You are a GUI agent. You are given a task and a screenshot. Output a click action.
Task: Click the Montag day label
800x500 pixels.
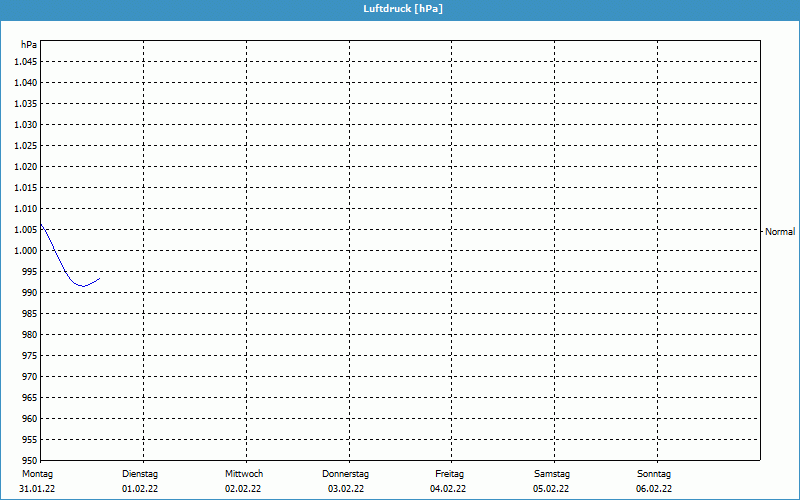(x=37, y=473)
